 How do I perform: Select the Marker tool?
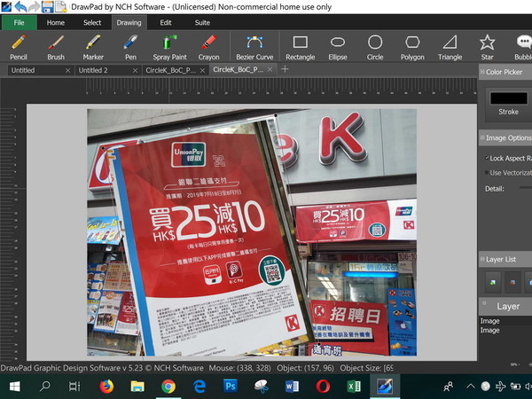pyautogui.click(x=93, y=47)
